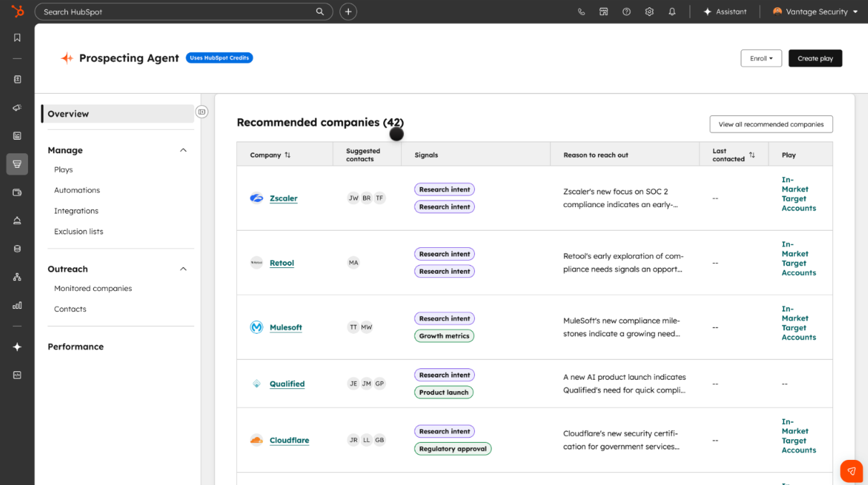Image resolution: width=868 pixels, height=485 pixels.
Task: Open Plays under Manage
Action: tap(64, 170)
